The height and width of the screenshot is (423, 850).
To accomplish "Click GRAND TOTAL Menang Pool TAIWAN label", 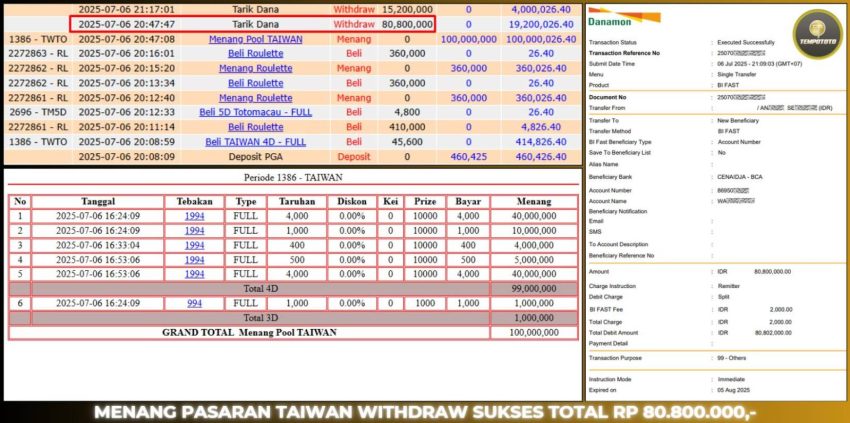I will [249, 332].
